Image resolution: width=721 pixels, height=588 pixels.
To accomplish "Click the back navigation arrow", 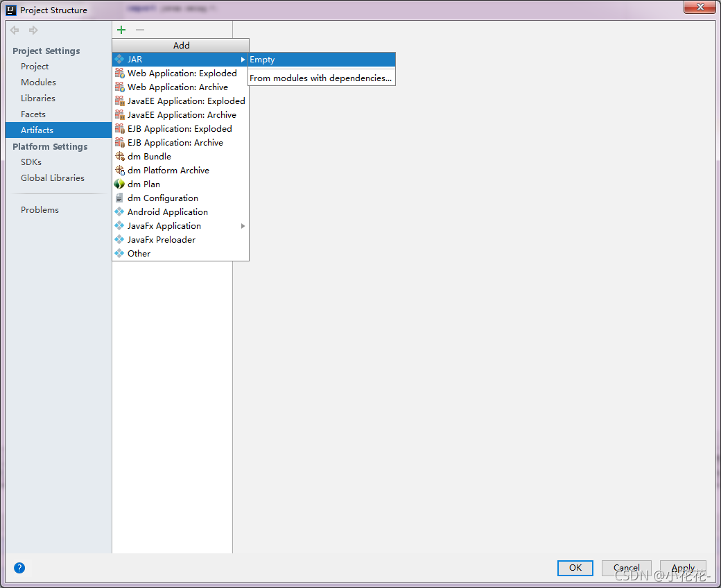I will (x=15, y=31).
